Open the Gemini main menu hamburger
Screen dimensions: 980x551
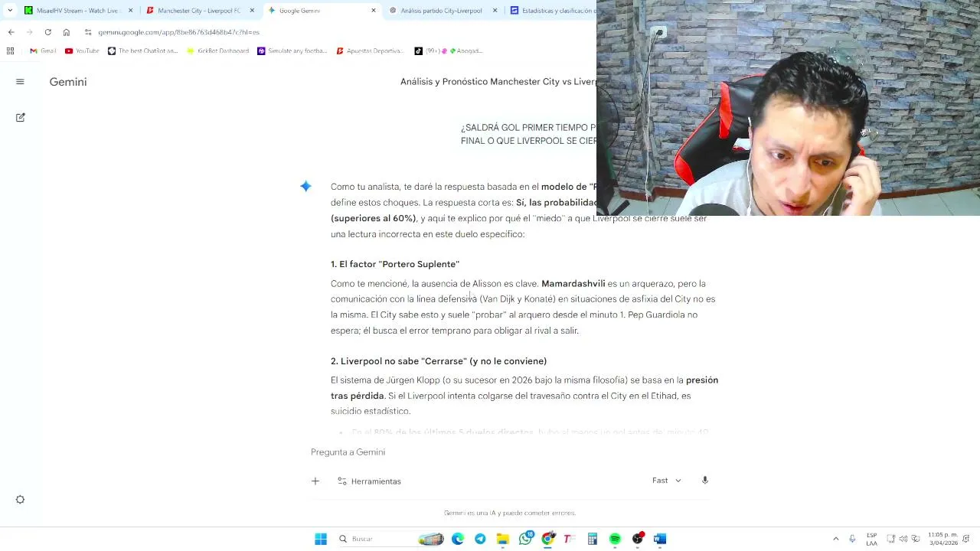pos(20,82)
